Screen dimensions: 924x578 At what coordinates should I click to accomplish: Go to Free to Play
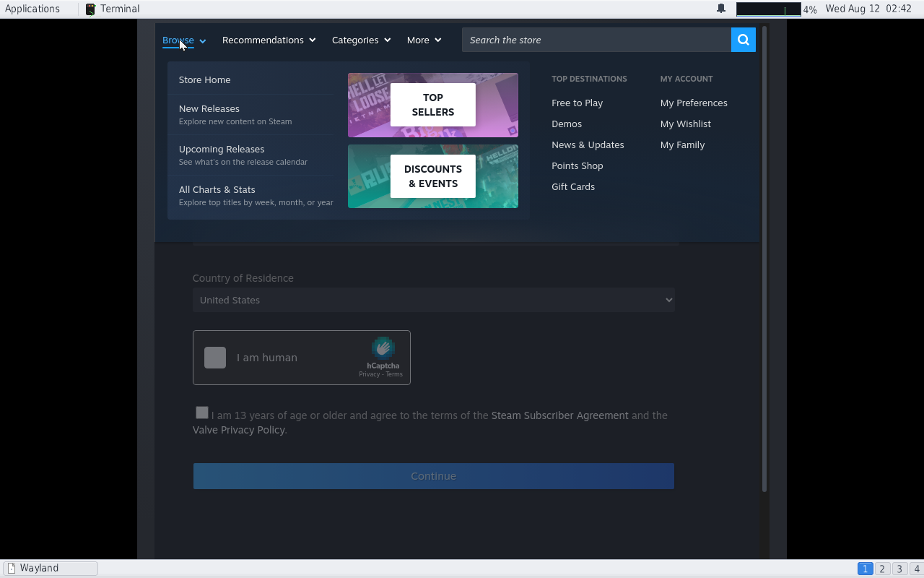click(x=577, y=103)
